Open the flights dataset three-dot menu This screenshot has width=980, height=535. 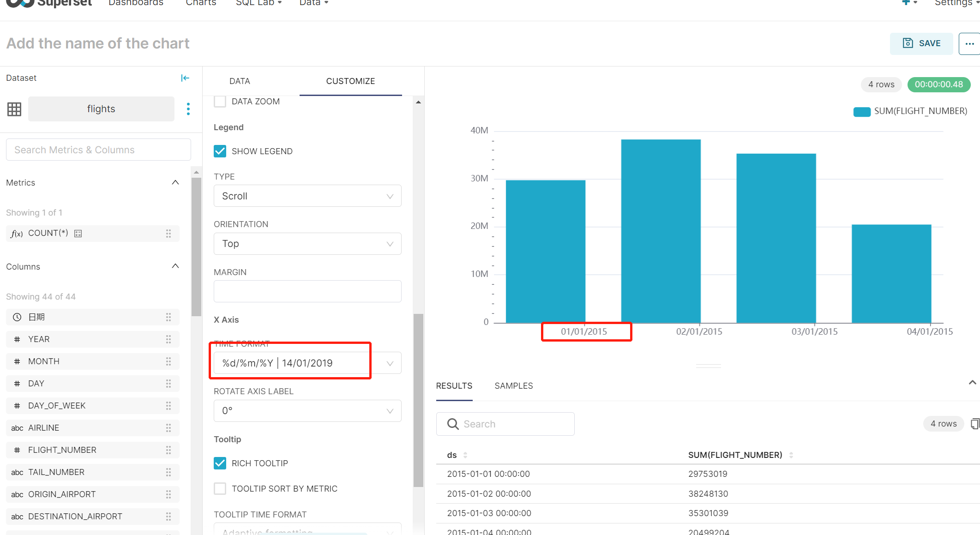pos(188,109)
